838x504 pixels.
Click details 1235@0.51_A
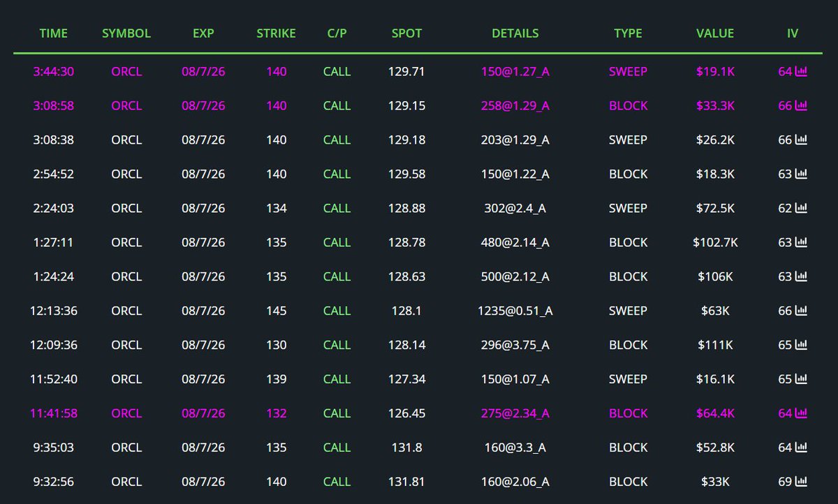[515, 311]
